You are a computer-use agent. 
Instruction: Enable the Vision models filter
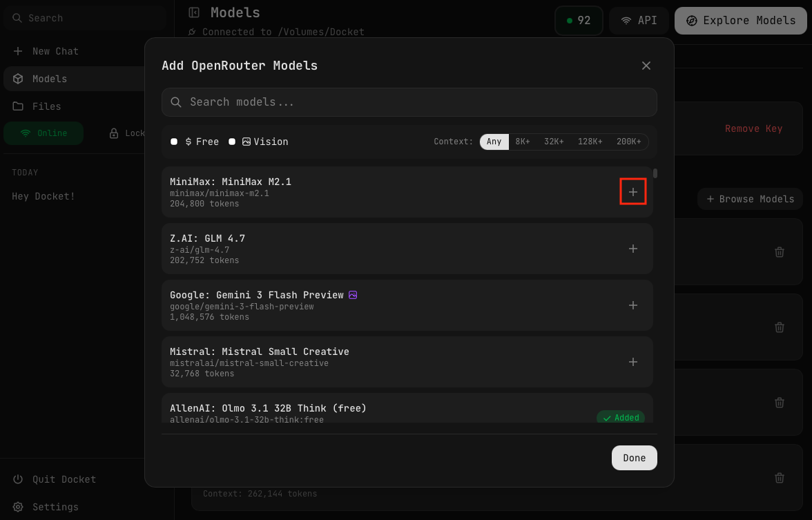[232, 141]
